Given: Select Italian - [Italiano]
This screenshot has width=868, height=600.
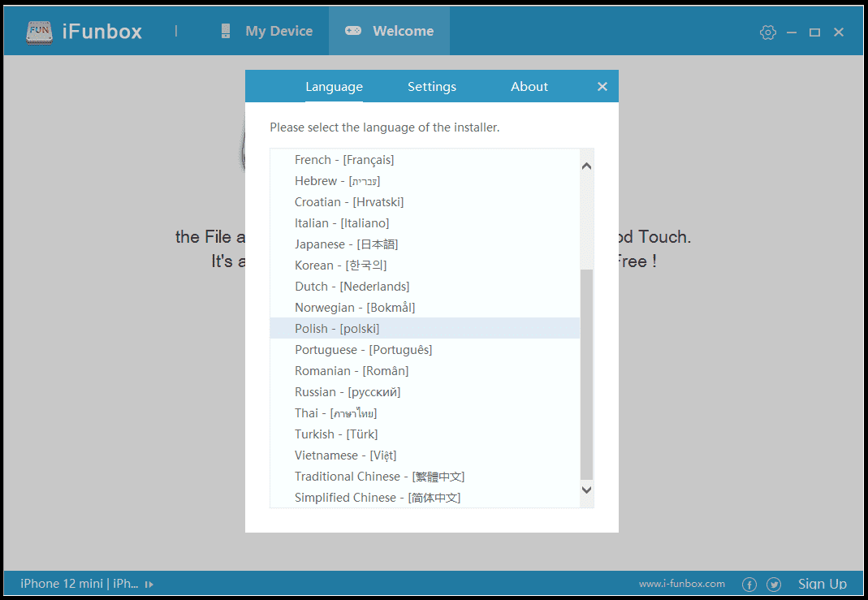Looking at the screenshot, I should 425,223.
